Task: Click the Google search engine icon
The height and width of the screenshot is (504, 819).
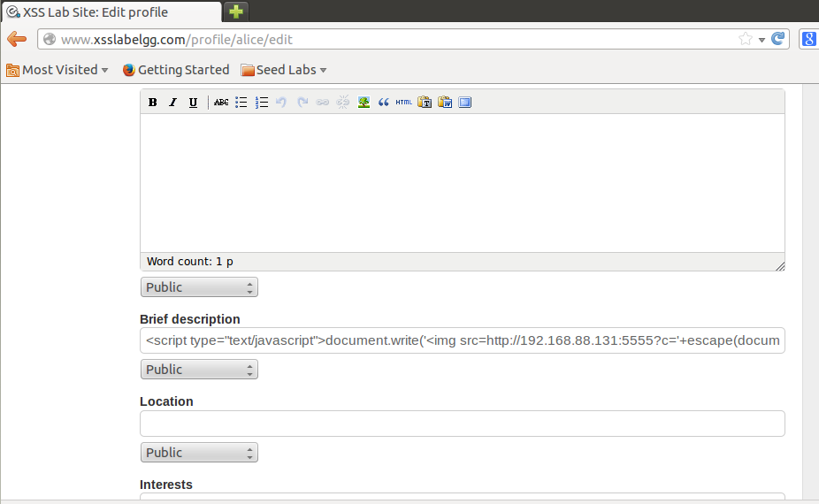Action: (x=808, y=39)
